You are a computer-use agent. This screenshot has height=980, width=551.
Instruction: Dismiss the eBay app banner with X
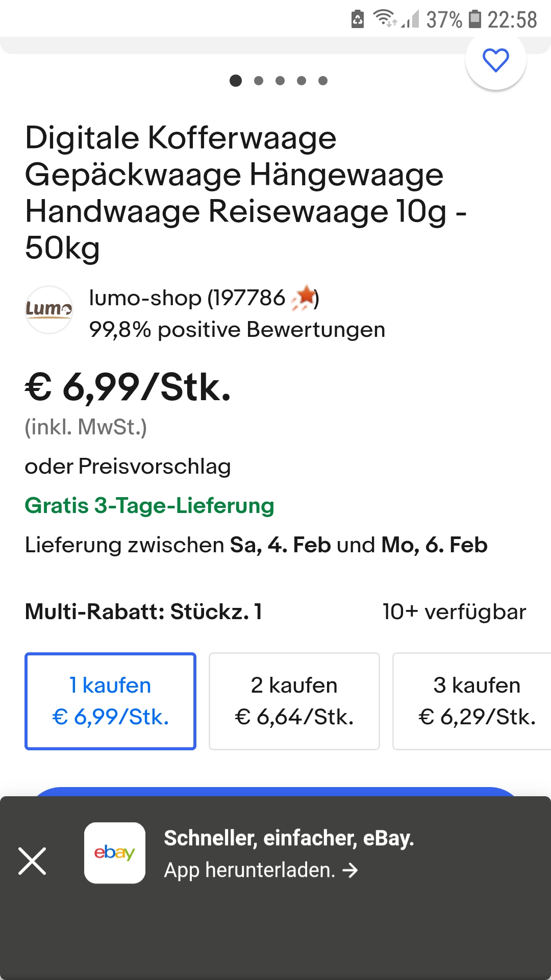tap(32, 861)
